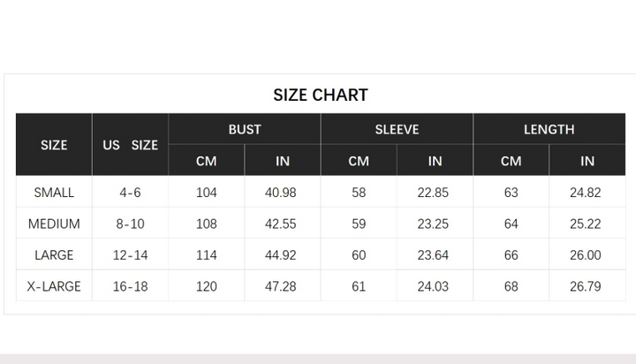Click bust value 120 cm
The width and height of the screenshot is (636, 364).
(x=207, y=286)
